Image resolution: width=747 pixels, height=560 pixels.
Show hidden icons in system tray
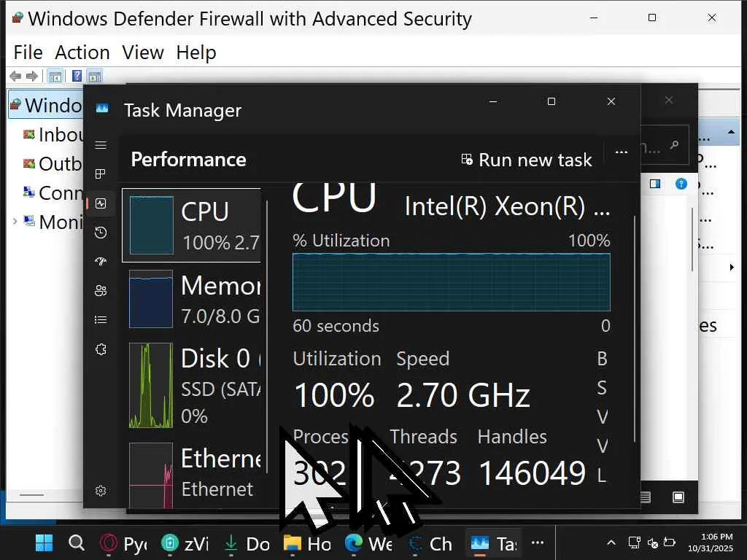612,543
